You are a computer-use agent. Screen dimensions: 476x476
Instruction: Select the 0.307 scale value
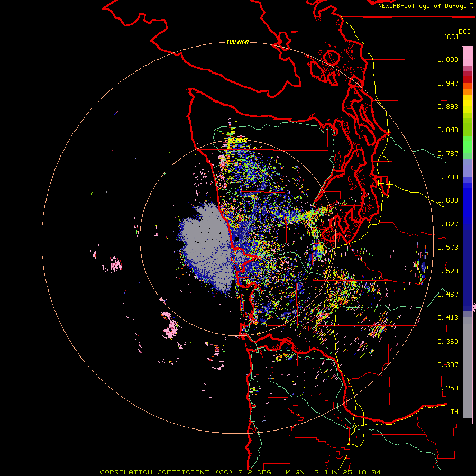pyautogui.click(x=448, y=364)
